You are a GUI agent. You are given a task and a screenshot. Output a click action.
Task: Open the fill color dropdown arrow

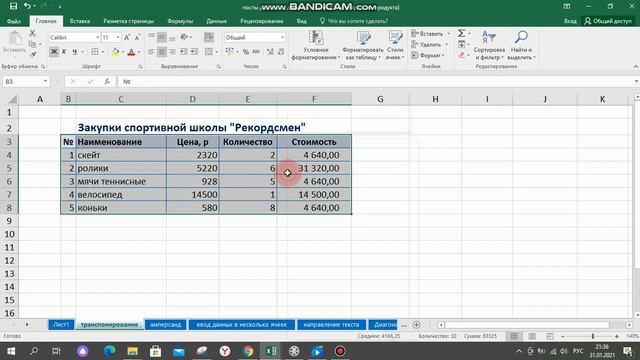[122, 52]
